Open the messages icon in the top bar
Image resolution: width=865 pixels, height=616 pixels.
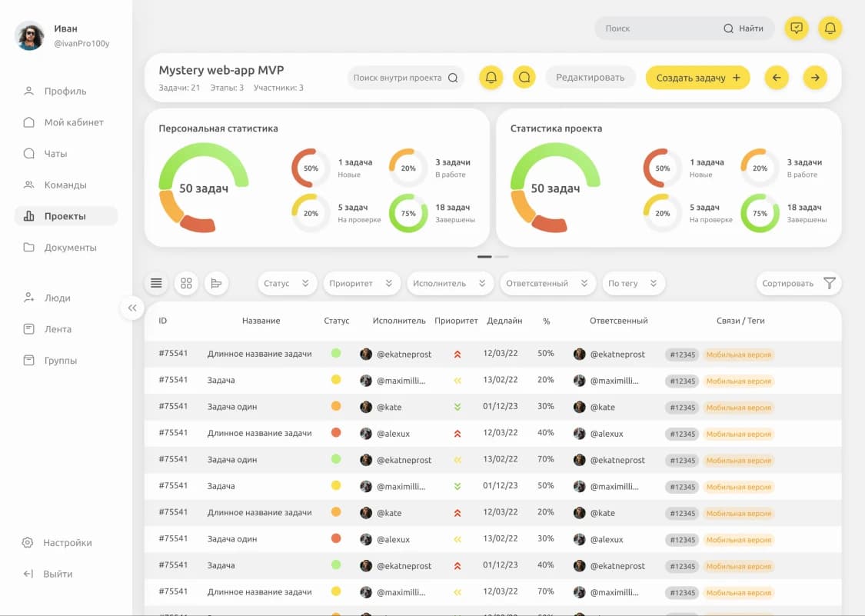(x=797, y=28)
